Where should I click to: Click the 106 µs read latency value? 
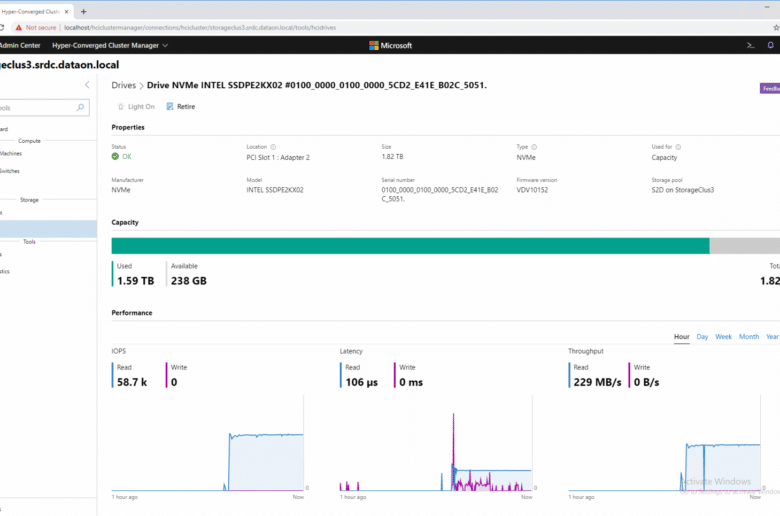pos(362,382)
